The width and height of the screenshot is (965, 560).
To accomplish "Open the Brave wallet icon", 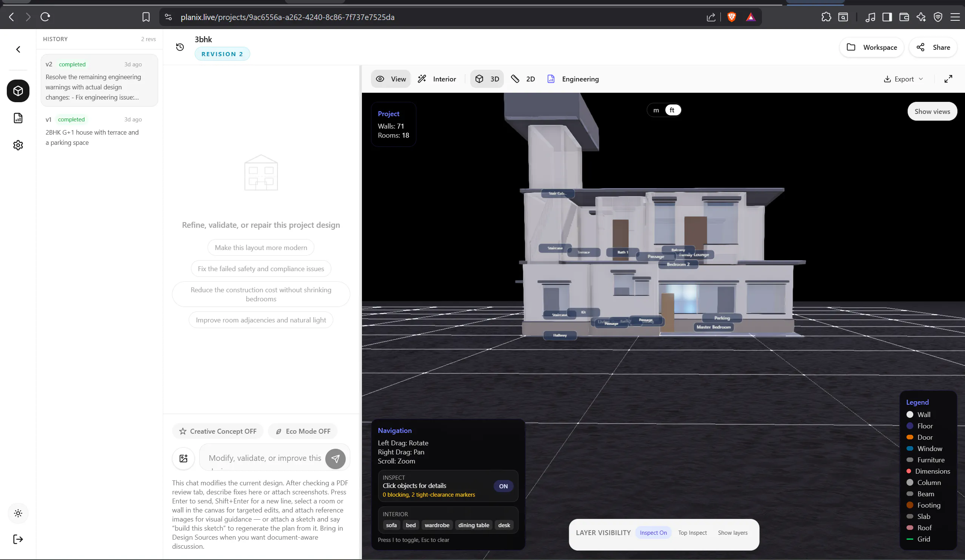I will pos(904,17).
